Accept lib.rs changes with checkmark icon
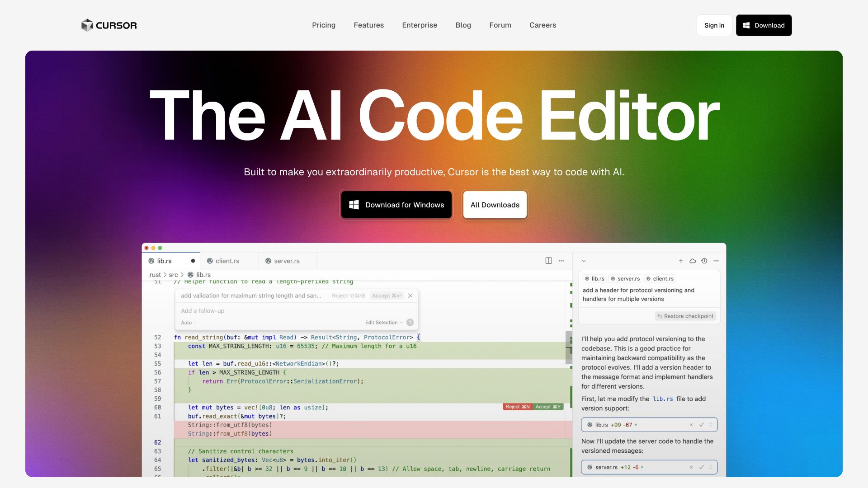This screenshot has height=488, width=868. 702,425
